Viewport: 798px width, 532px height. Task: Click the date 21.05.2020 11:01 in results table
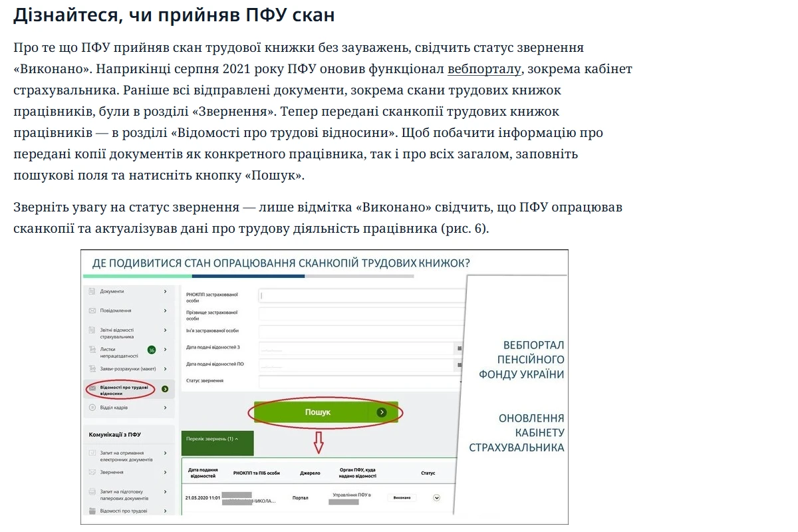[x=203, y=497]
